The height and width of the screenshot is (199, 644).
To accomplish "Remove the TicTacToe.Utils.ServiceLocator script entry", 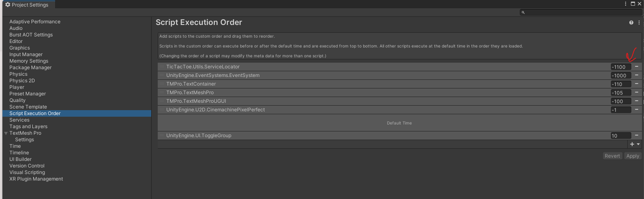I will pos(636,67).
